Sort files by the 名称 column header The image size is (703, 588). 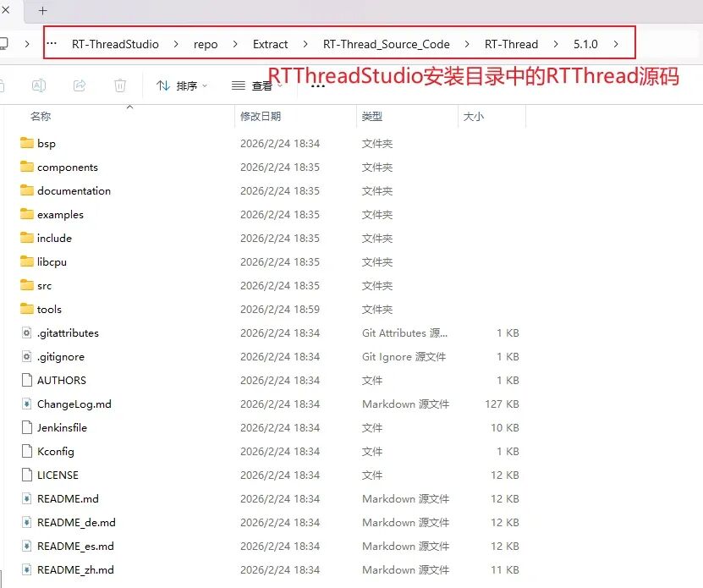[x=41, y=117]
